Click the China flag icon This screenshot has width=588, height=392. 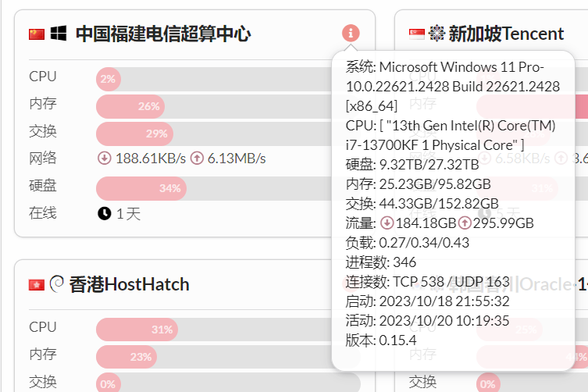[37, 34]
